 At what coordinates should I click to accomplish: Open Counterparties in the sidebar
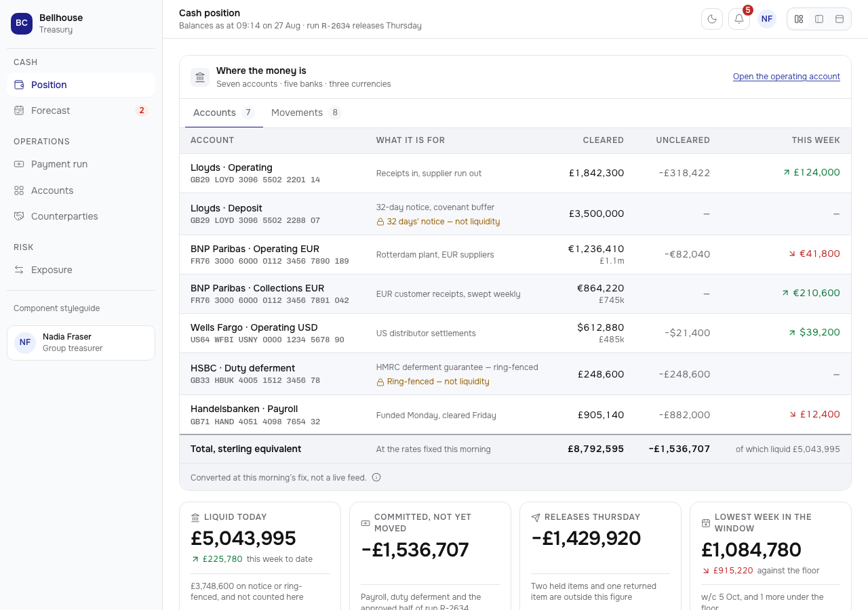[x=81, y=216]
